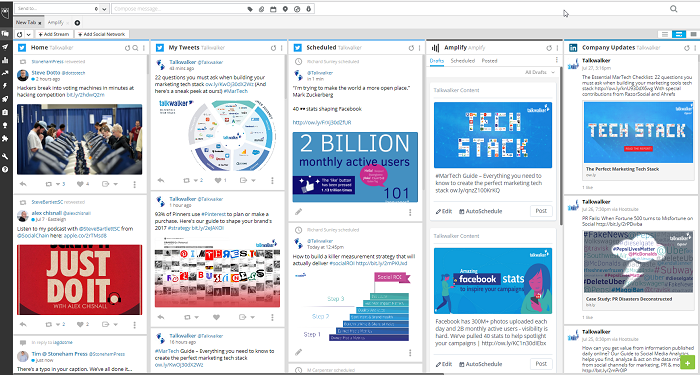The image size is (700, 375).
Task: Open Company Updates stream options menu
Action: (x=695, y=48)
